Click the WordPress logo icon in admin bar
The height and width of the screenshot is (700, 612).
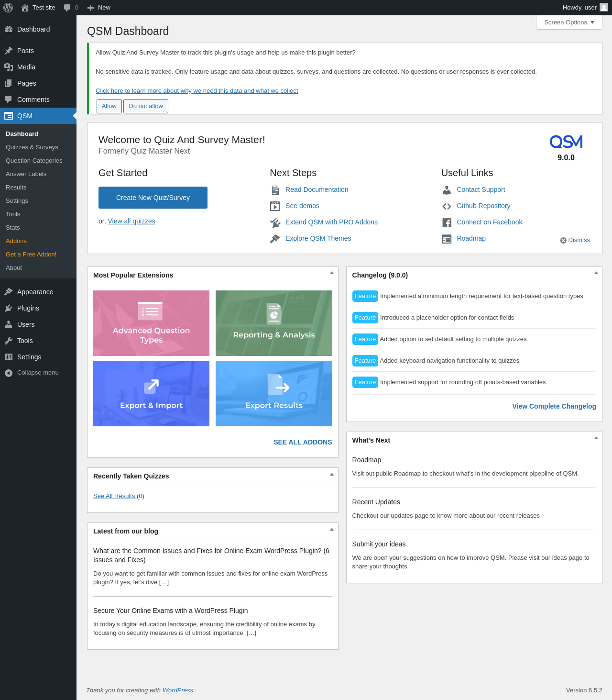(8, 8)
